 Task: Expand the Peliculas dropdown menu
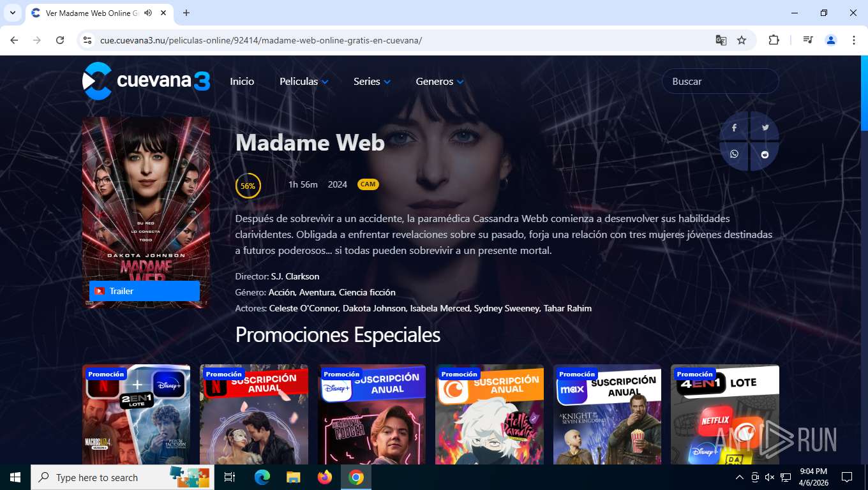pos(304,82)
